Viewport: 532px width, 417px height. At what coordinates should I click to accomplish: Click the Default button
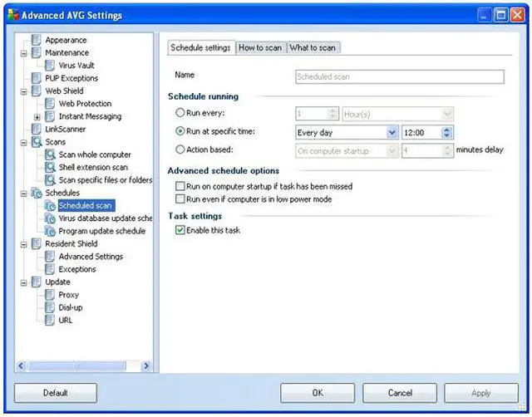click(x=56, y=393)
